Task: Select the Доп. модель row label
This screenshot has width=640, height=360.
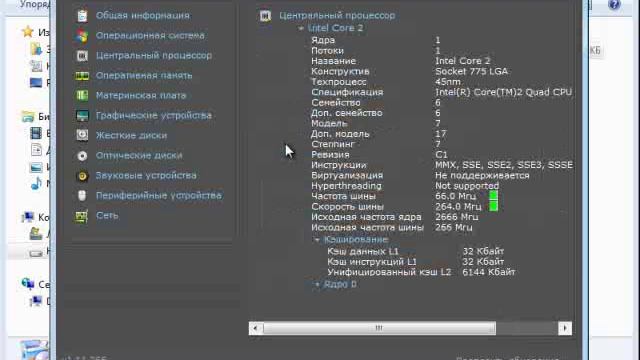Action: pos(340,134)
